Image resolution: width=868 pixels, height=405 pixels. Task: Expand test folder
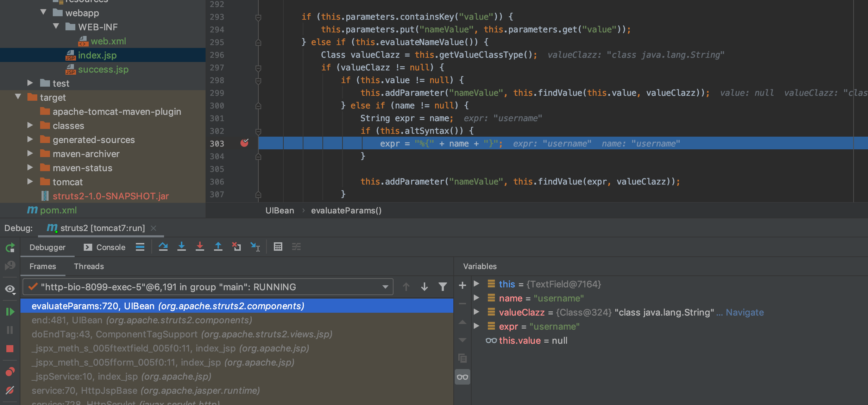[30, 83]
